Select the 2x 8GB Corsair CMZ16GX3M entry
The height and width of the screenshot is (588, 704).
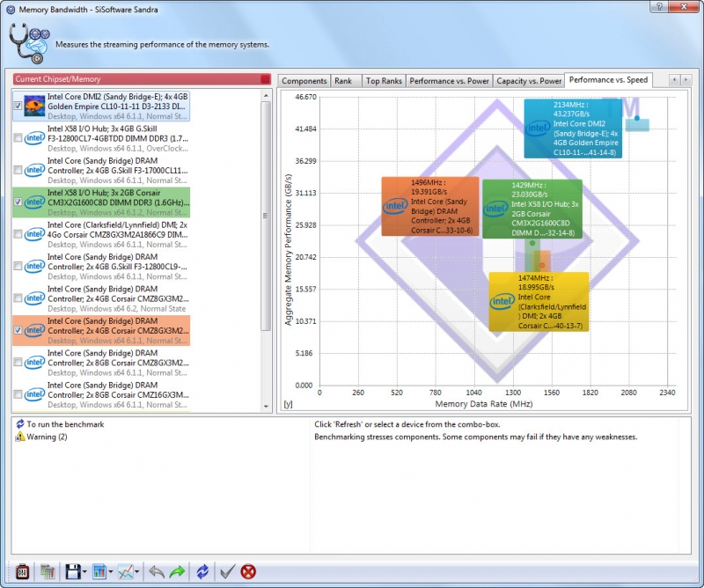101,395
